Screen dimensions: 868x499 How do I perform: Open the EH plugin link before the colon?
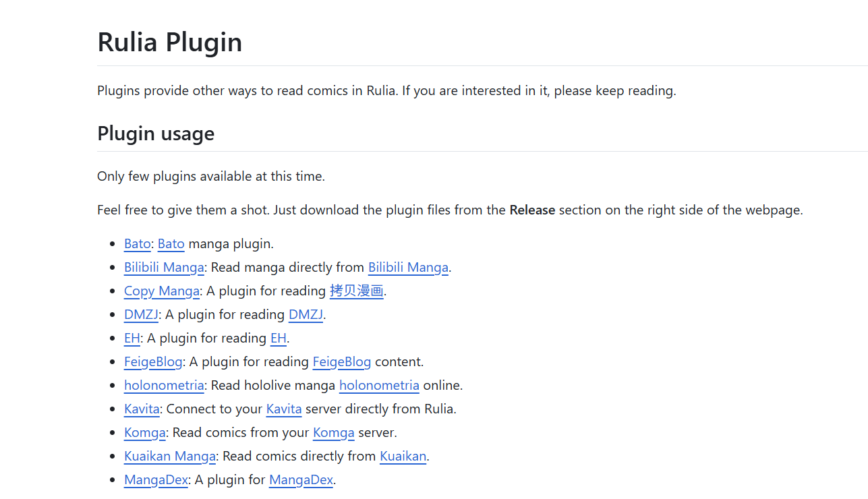click(132, 339)
